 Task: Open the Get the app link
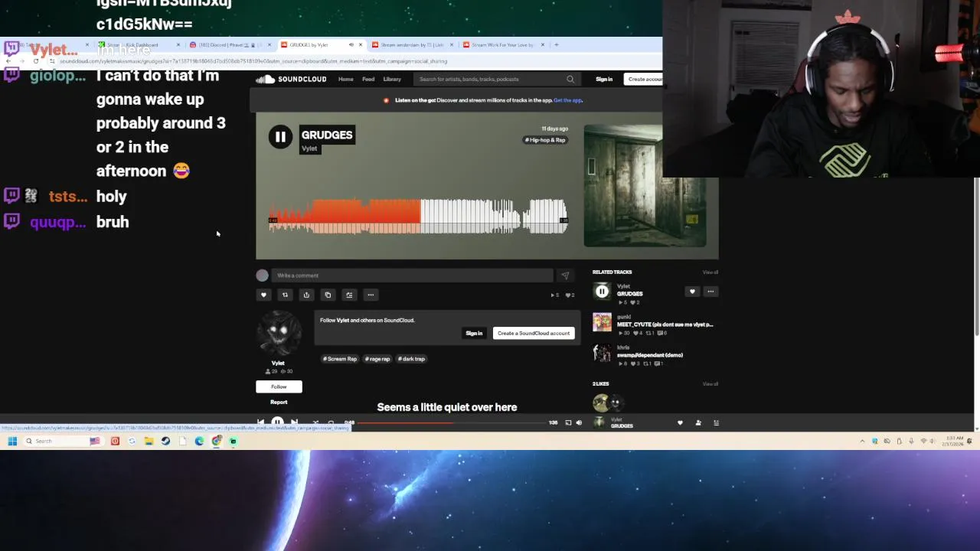click(568, 100)
